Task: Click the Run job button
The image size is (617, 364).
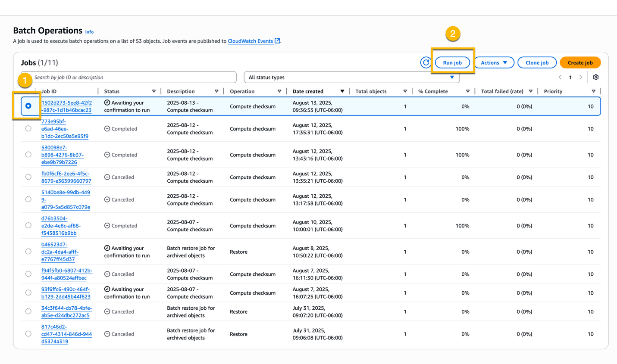Action: (452, 62)
